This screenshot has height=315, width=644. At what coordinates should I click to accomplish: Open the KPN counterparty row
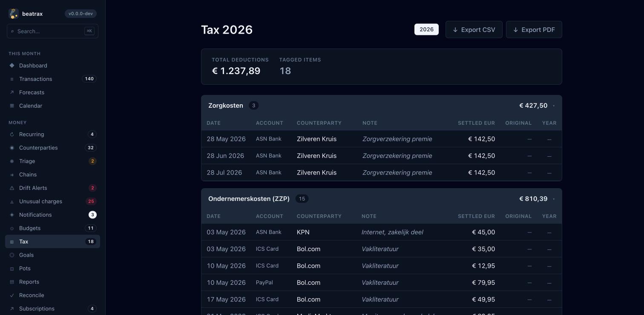[x=382, y=232]
